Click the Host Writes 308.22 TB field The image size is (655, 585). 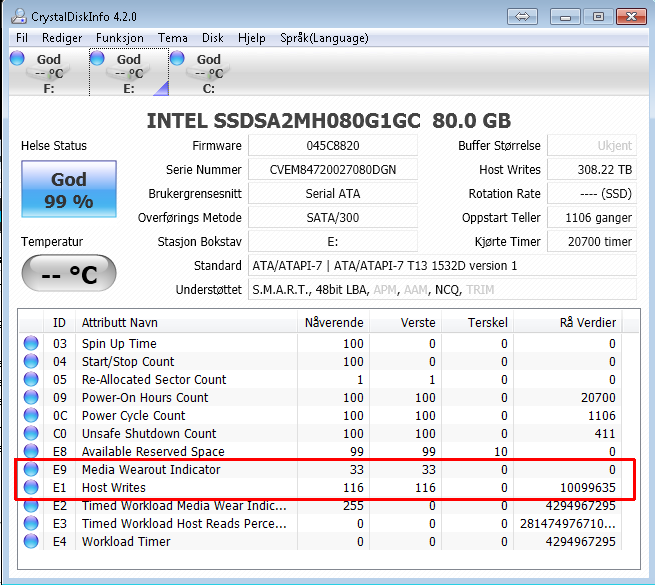pos(592,169)
